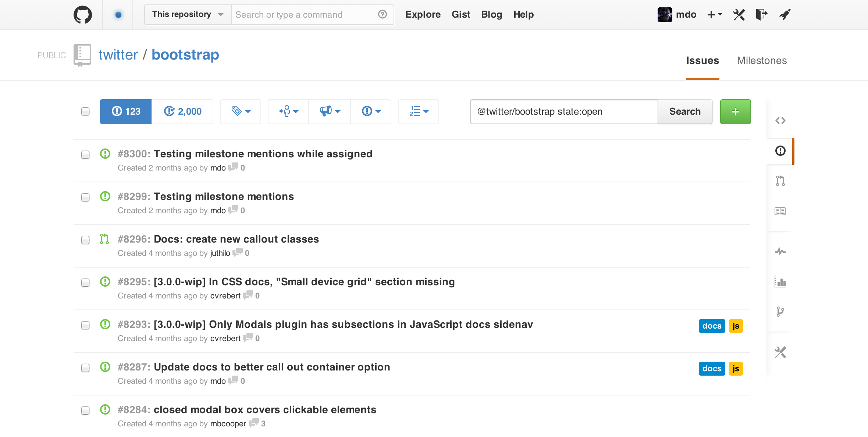The height and width of the screenshot is (437, 868).
Task: Click the yellow js label on issue #8293
Action: [x=736, y=326]
